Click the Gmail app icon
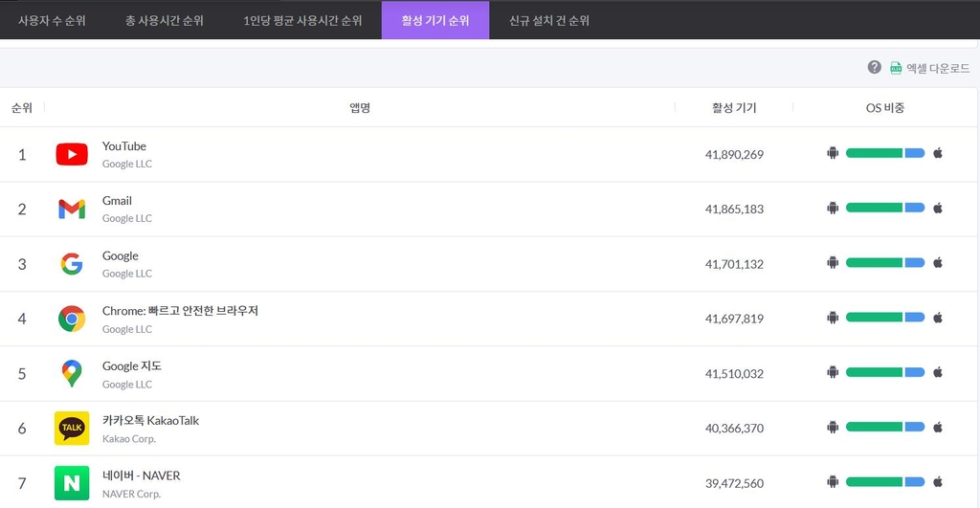Image resolution: width=980 pixels, height=508 pixels. [72, 209]
